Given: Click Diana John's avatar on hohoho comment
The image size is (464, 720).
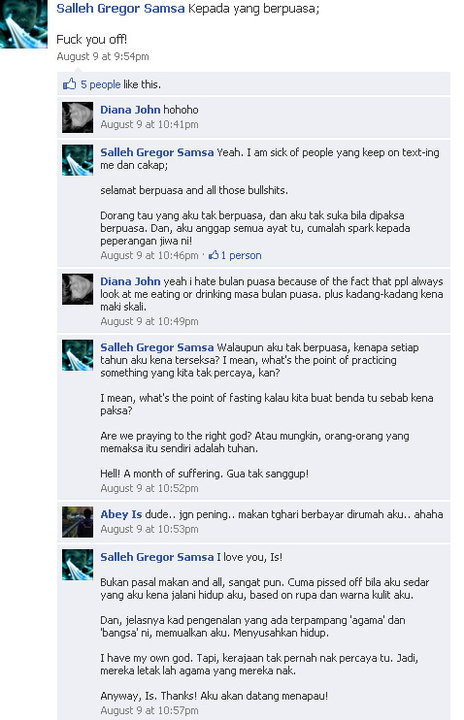Looking at the screenshot, I should pyautogui.click(x=77, y=117).
